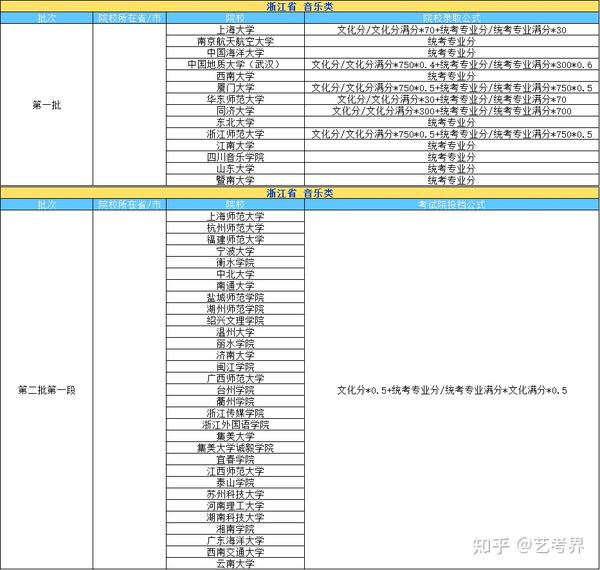Click the 广西师范大学 cell
This screenshot has width=600, height=570.
pos(235,378)
